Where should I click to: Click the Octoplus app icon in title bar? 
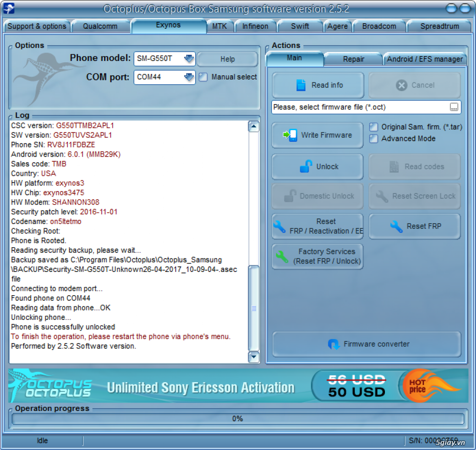click(9, 8)
